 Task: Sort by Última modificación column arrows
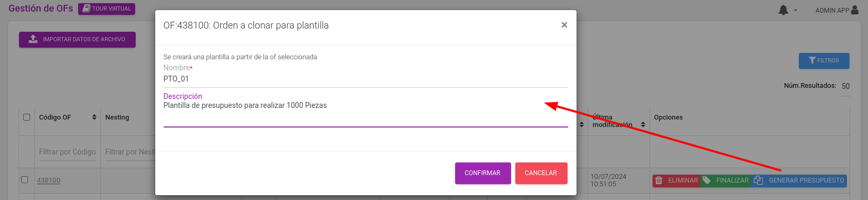click(643, 125)
